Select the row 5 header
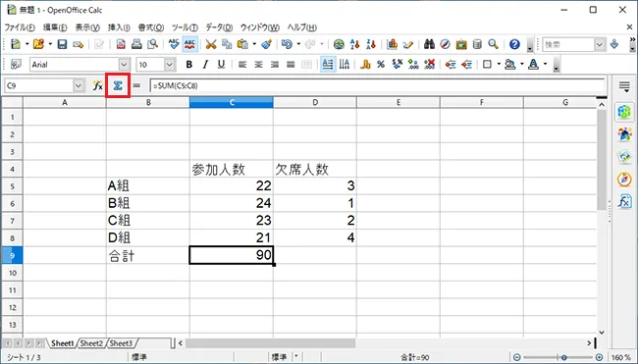The width and height of the screenshot is (638, 364). (12, 186)
